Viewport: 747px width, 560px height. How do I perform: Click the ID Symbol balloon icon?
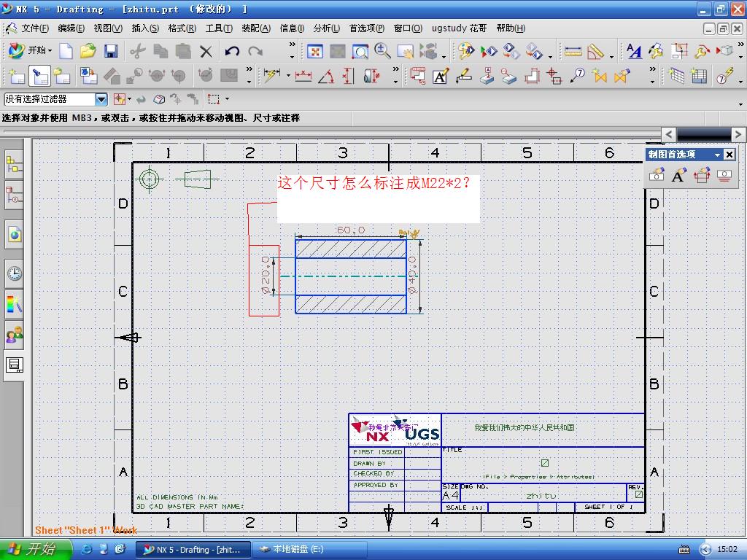point(578,76)
